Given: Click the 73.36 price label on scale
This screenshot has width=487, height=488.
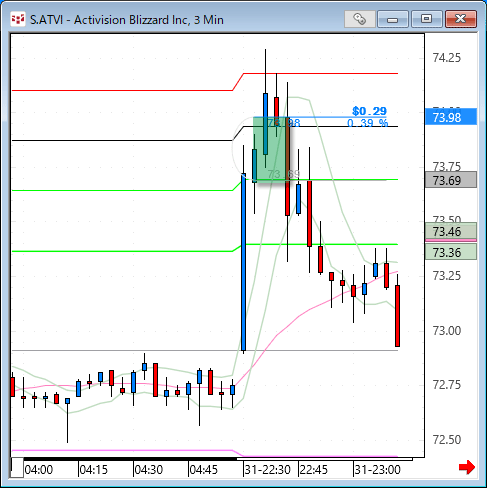Looking at the screenshot, I should [451, 252].
